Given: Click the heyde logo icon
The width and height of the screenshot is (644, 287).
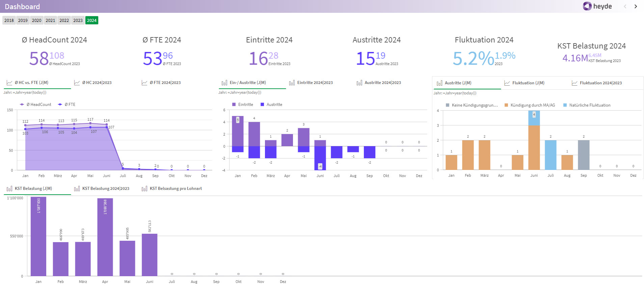Looking at the screenshot, I should (x=587, y=6).
